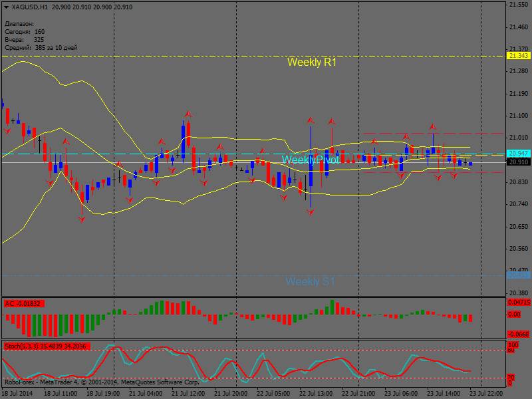
Task: Click the 21 Jul 12:00 time axis label
Action: pos(188,393)
